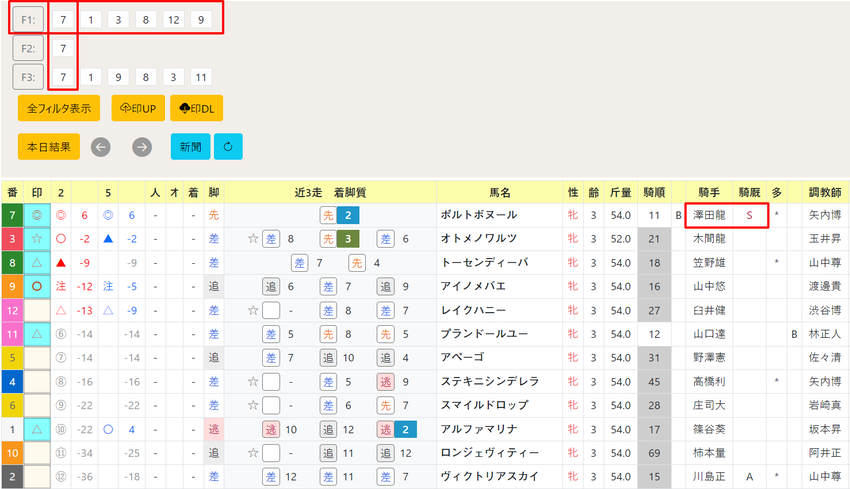Click jockey name 木間龍
The image size is (850, 489).
coord(709,239)
